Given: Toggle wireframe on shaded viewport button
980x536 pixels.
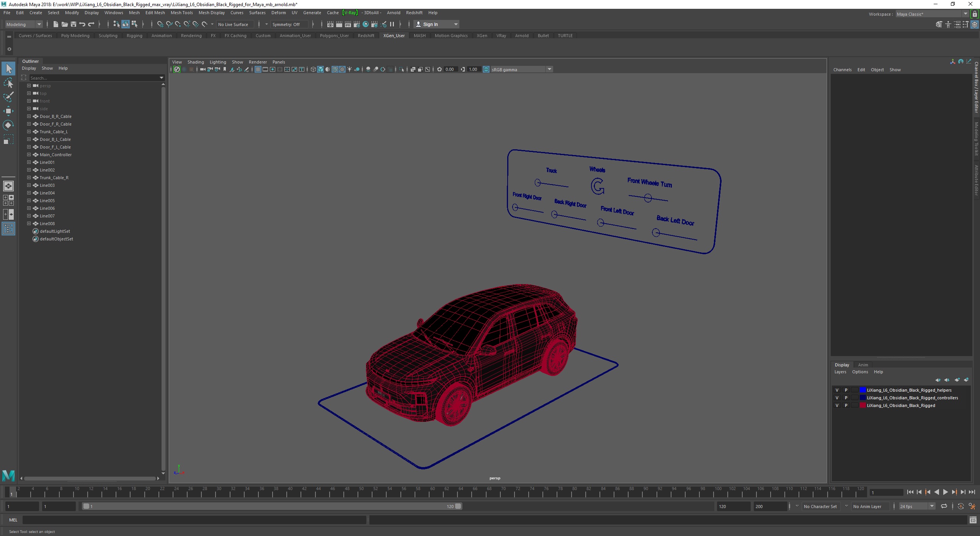Looking at the screenshot, I should pyautogui.click(x=335, y=69).
